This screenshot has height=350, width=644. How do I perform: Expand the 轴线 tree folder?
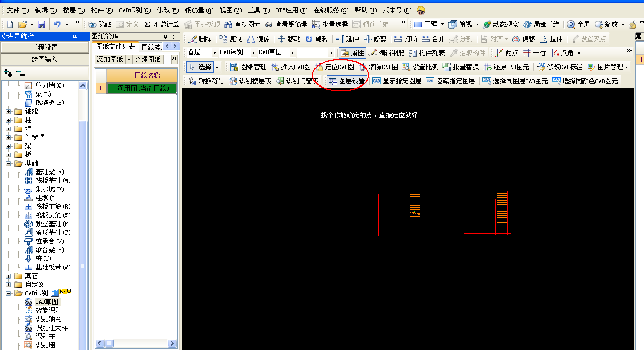pyautogui.click(x=8, y=111)
